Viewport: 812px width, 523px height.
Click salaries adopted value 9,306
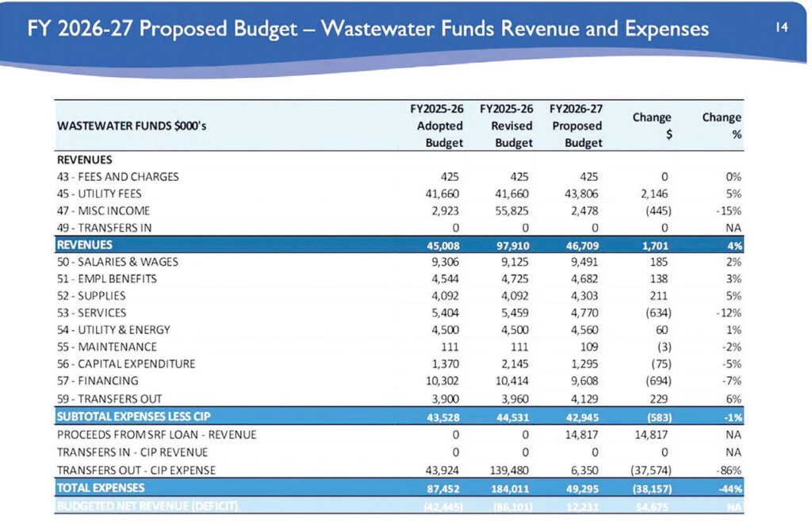pyautogui.click(x=445, y=262)
